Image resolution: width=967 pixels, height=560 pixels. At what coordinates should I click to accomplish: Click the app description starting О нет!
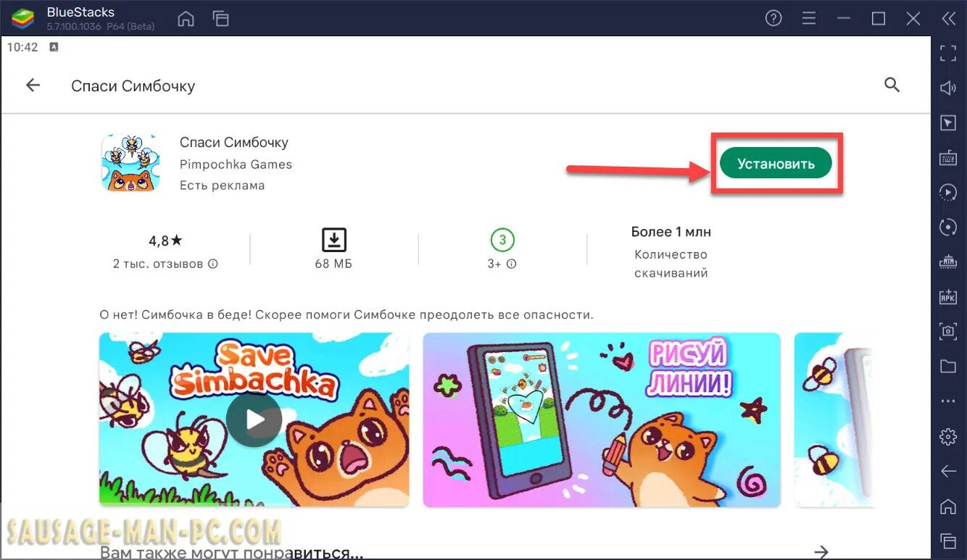pyautogui.click(x=346, y=315)
